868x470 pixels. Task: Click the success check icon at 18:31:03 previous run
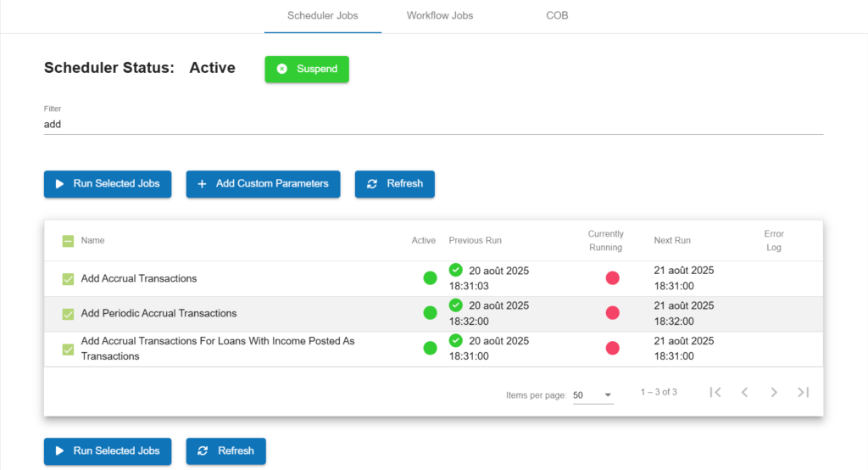coord(455,270)
